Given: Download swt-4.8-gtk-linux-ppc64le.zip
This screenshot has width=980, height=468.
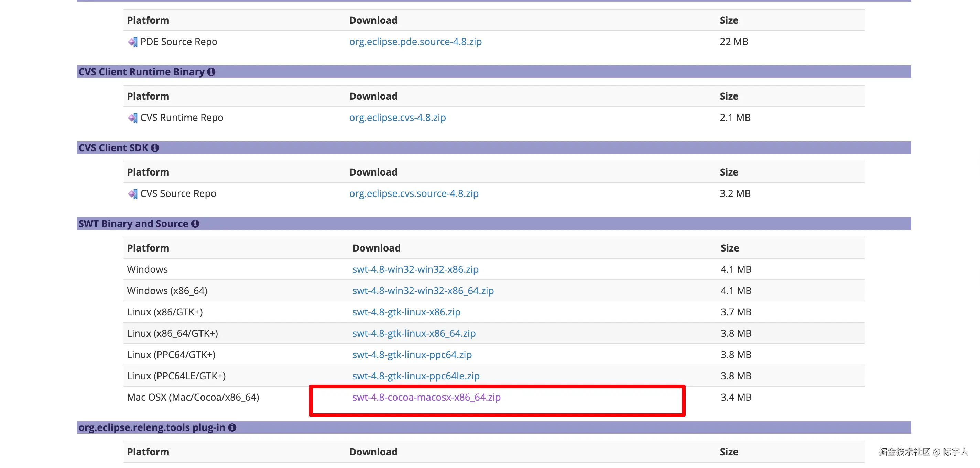Looking at the screenshot, I should (x=415, y=376).
